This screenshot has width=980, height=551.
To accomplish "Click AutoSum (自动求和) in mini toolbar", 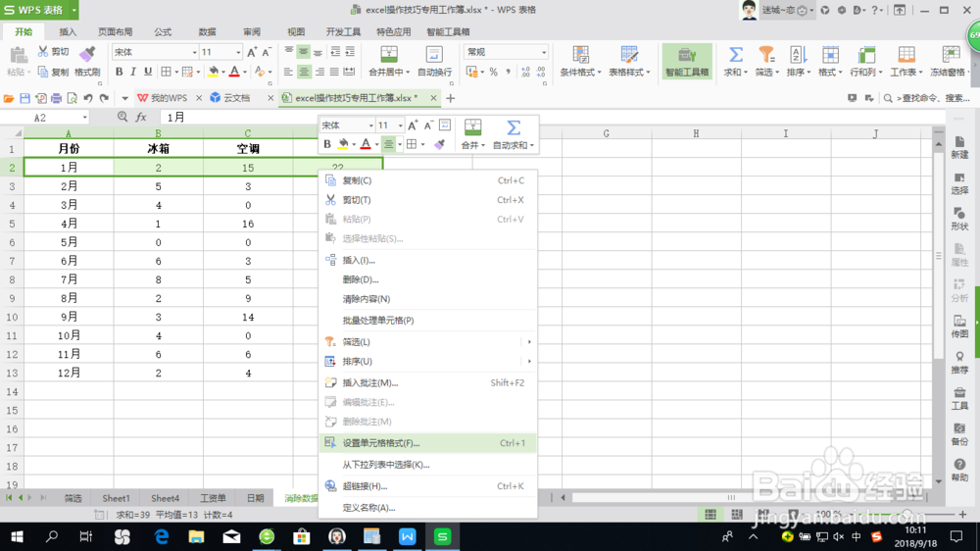I will [x=514, y=134].
